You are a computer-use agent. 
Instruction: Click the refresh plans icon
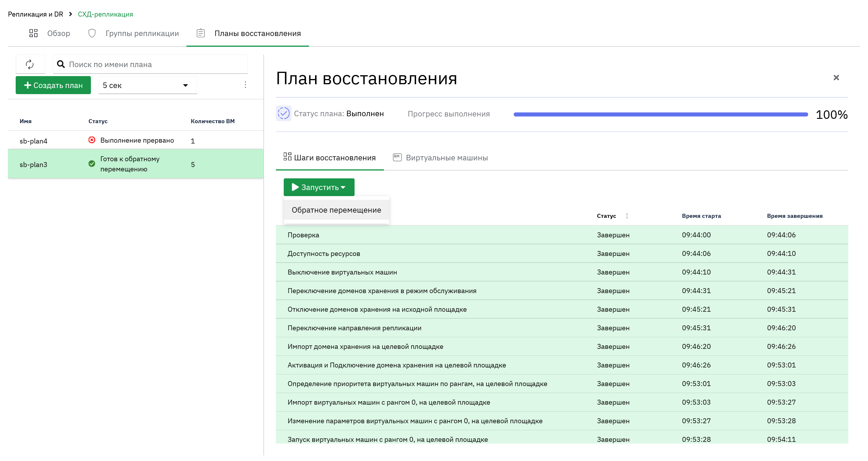point(30,64)
